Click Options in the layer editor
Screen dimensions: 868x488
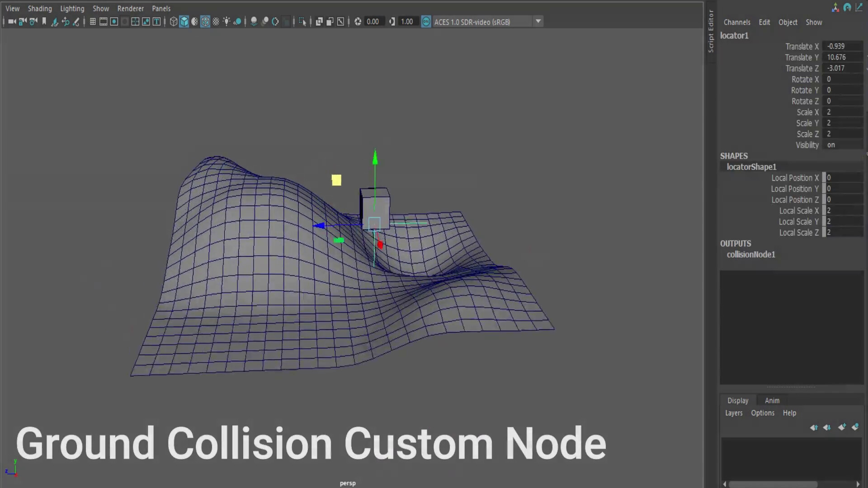point(762,413)
